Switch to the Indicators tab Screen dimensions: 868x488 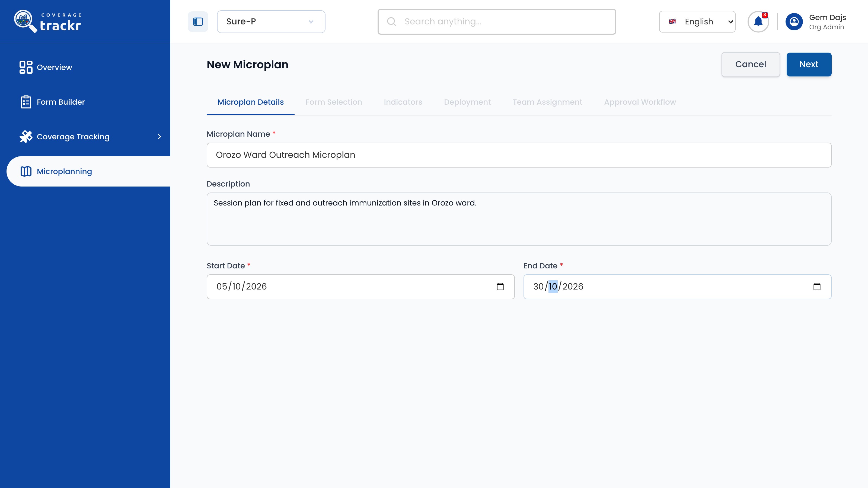[403, 102]
